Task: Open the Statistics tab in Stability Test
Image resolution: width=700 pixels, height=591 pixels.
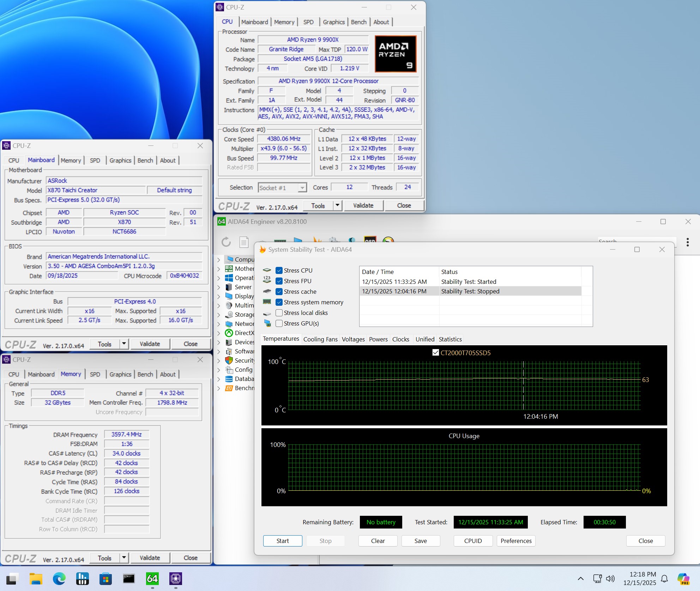Action: [450, 339]
